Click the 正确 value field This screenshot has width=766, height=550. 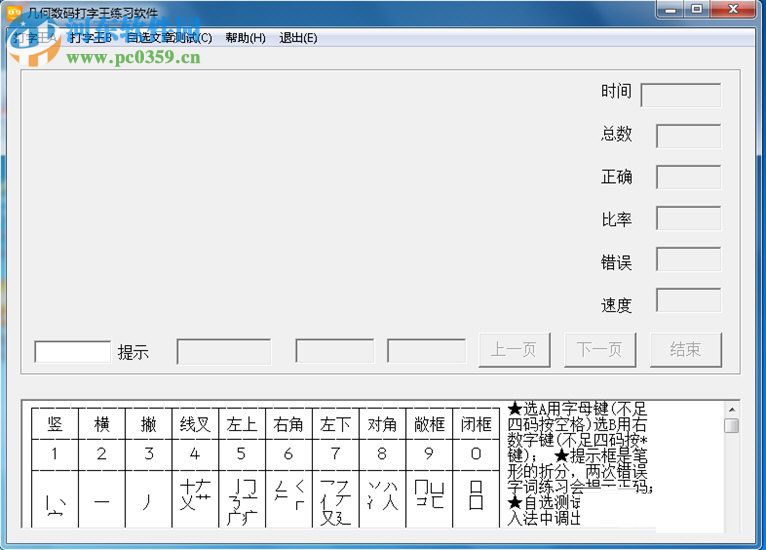click(688, 177)
